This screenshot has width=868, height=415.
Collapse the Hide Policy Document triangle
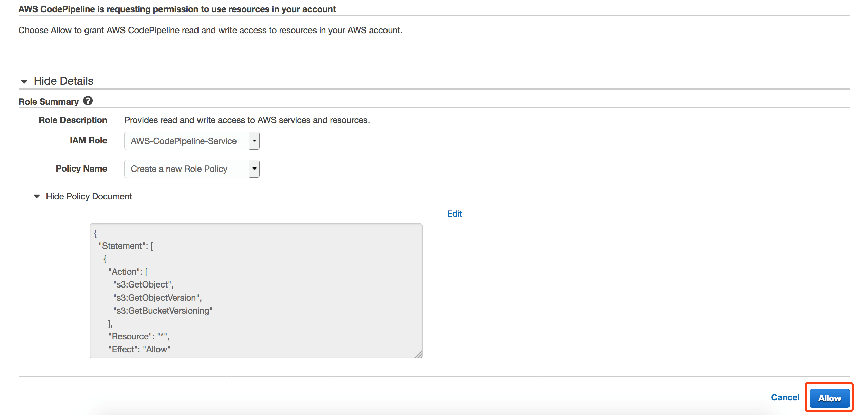(x=37, y=196)
